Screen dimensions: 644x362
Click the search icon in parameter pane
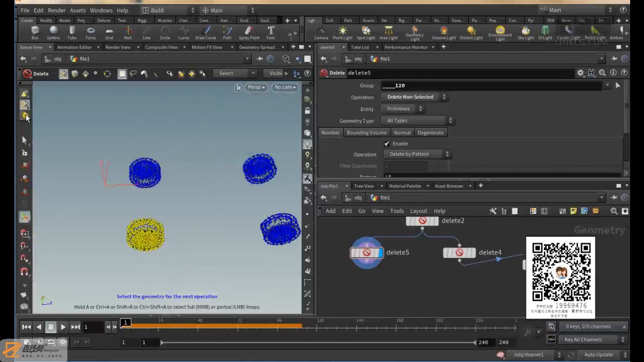[x=602, y=73]
